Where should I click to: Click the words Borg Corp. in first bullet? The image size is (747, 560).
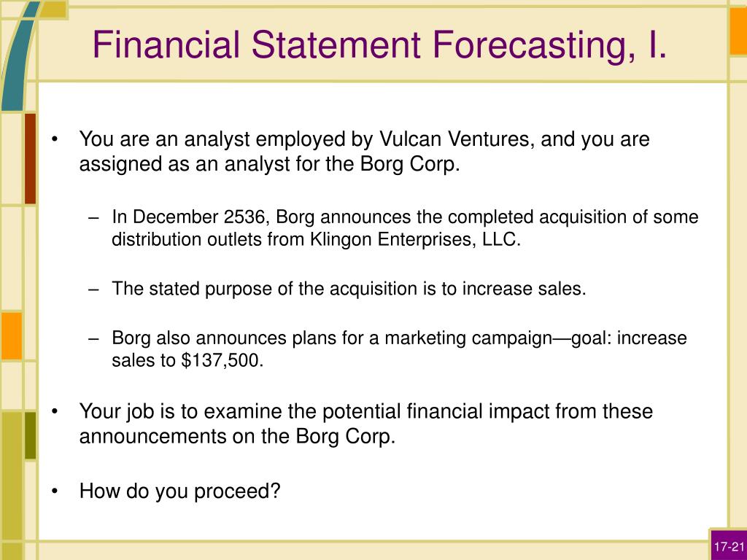coord(410,164)
